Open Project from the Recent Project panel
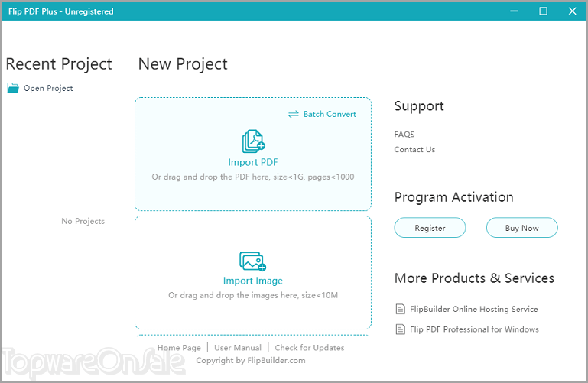588x383 pixels. pos(48,89)
